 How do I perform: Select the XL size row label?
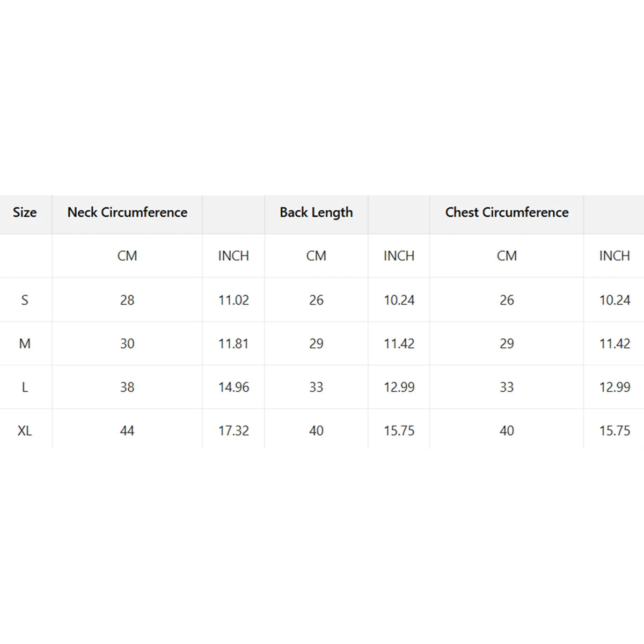tap(25, 430)
